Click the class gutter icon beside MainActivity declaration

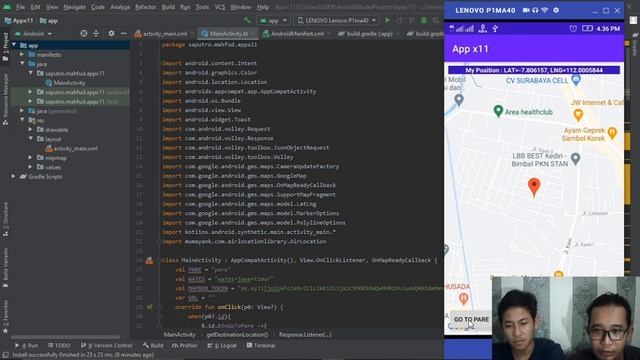click(149, 260)
